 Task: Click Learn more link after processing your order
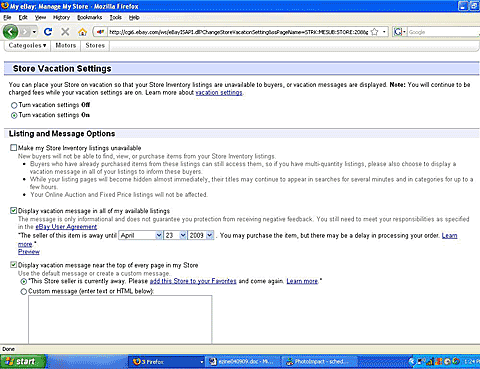pyautogui.click(x=449, y=236)
